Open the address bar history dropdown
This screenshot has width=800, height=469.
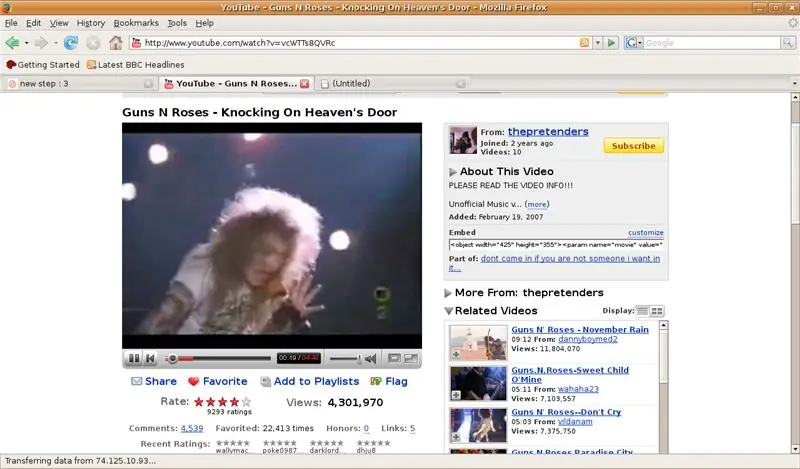pyautogui.click(x=597, y=43)
